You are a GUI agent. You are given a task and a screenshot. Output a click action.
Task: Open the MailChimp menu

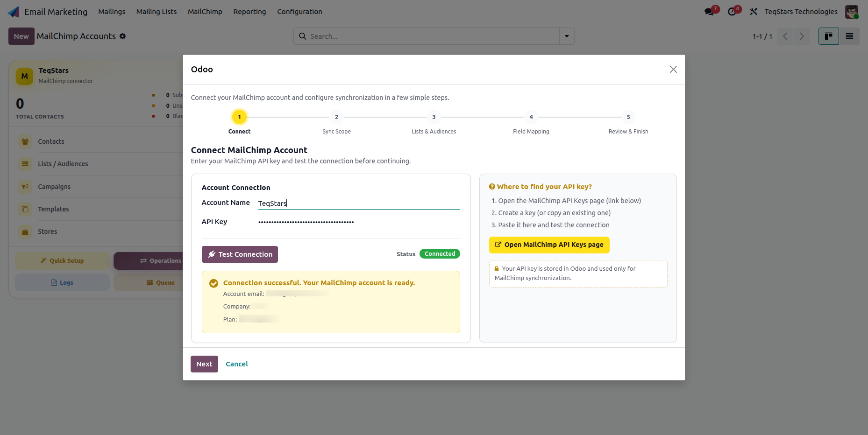coord(205,12)
